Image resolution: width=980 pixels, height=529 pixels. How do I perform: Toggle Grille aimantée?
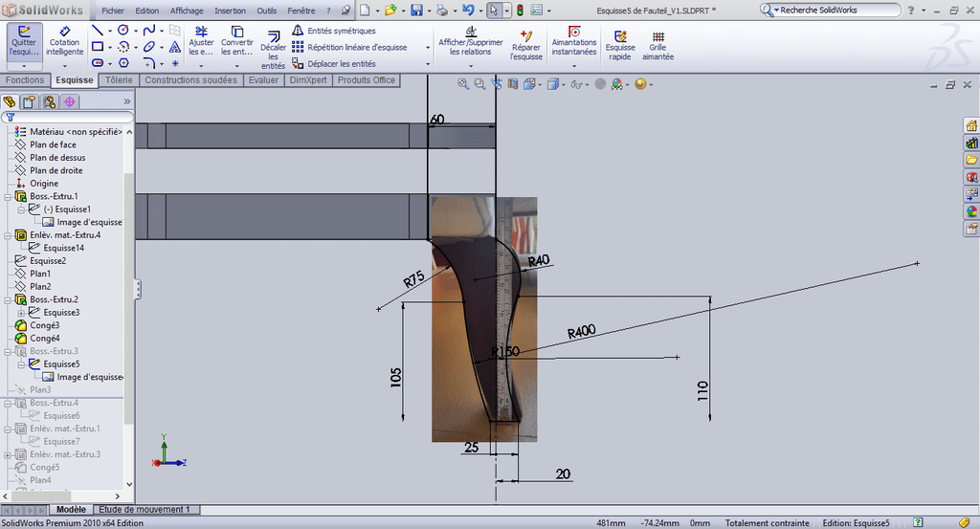pos(658,46)
